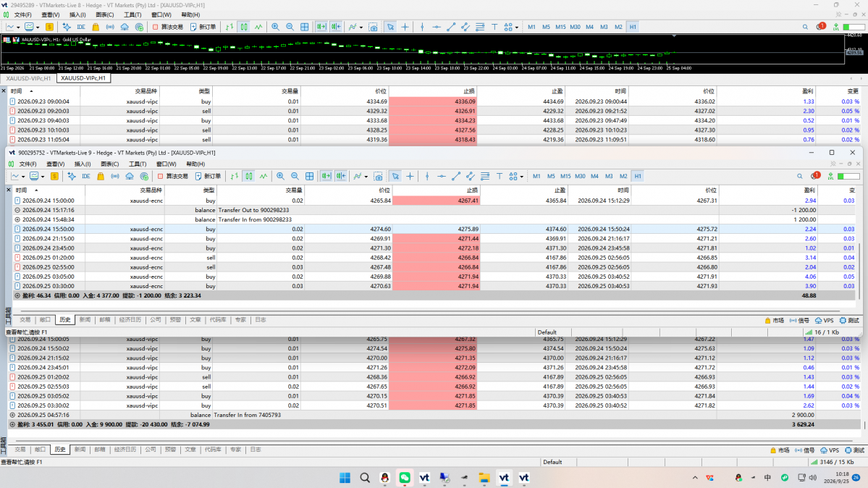Open IDE editor in front window toolbar
The image size is (868, 488).
click(x=86, y=176)
